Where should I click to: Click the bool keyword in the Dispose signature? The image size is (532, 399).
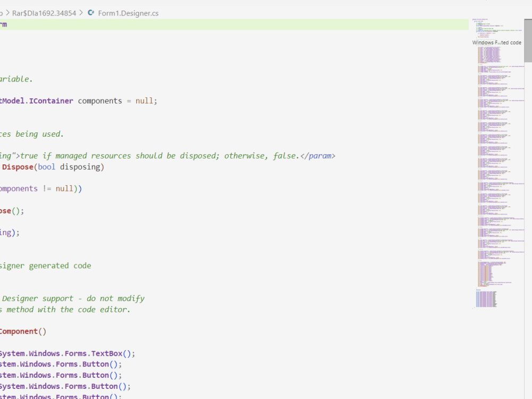click(46, 167)
